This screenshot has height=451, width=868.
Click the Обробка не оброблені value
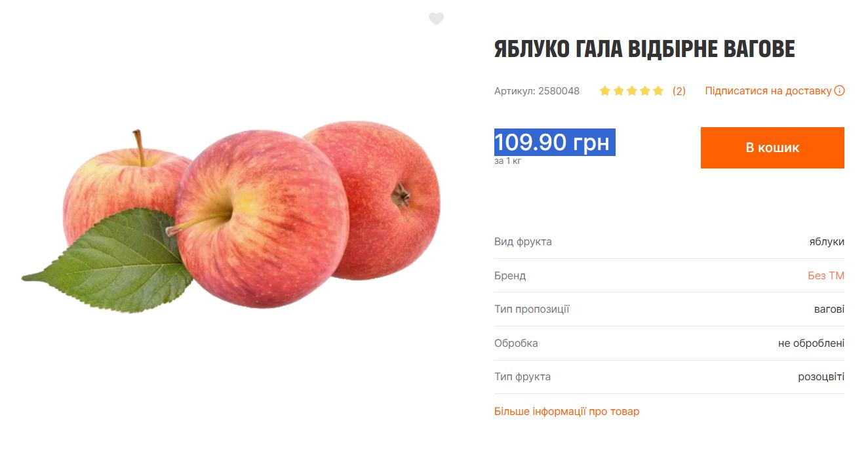pyautogui.click(x=811, y=343)
